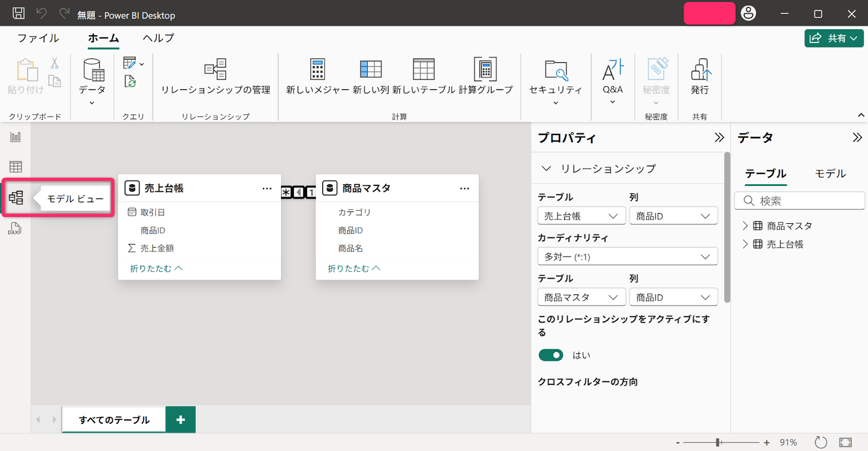Viewport: 868px width, 451px height.
Task: Open the ファイル menu
Action: coord(38,38)
